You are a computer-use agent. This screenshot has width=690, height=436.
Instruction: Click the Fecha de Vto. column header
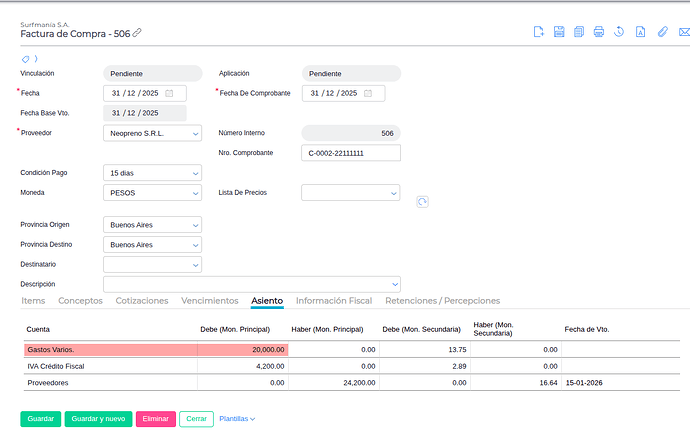(587, 330)
